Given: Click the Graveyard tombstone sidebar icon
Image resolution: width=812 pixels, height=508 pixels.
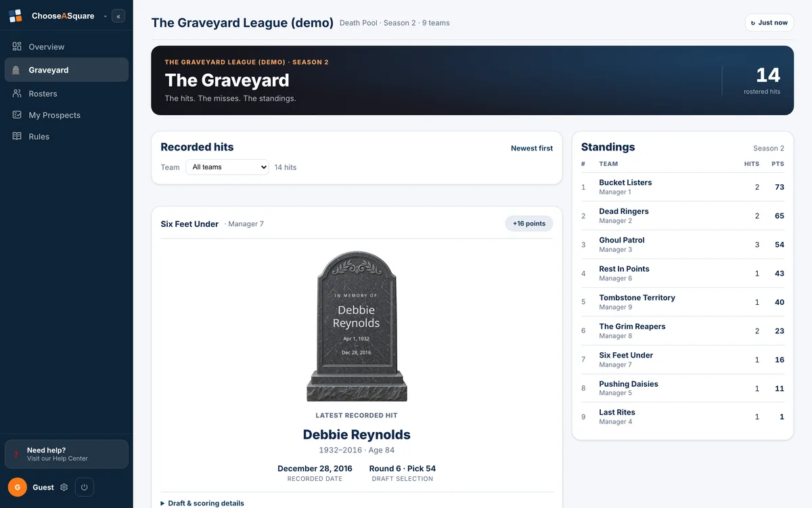Looking at the screenshot, I should coord(16,70).
